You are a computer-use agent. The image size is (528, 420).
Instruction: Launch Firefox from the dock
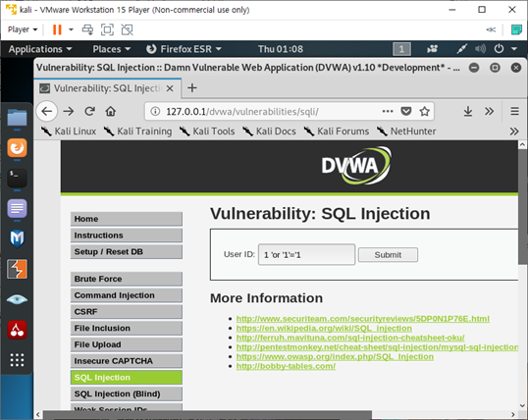coord(17,148)
